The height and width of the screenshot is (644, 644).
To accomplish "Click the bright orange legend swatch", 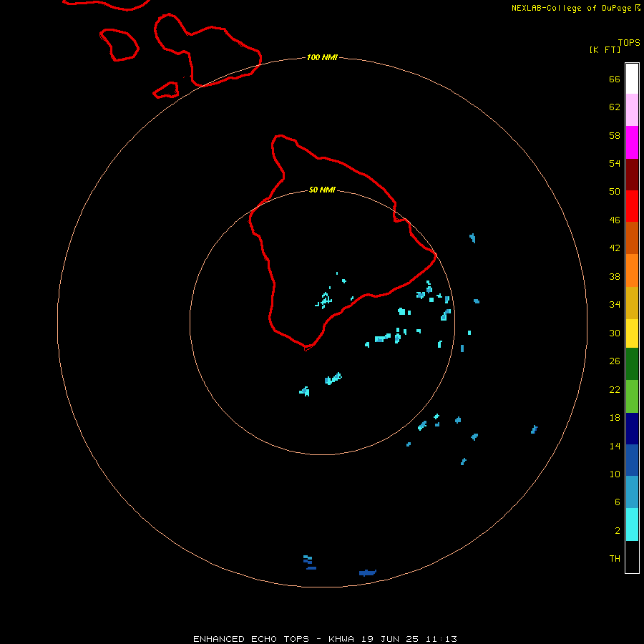I will 632,270.
